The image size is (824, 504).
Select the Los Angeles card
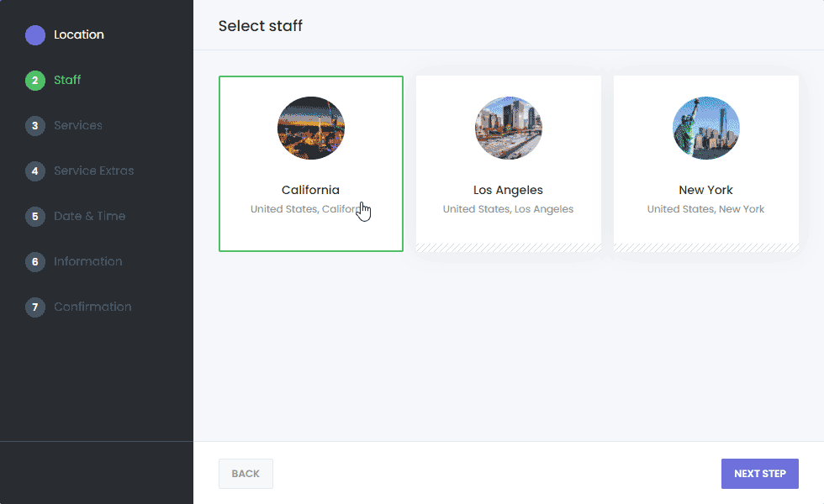point(509,164)
